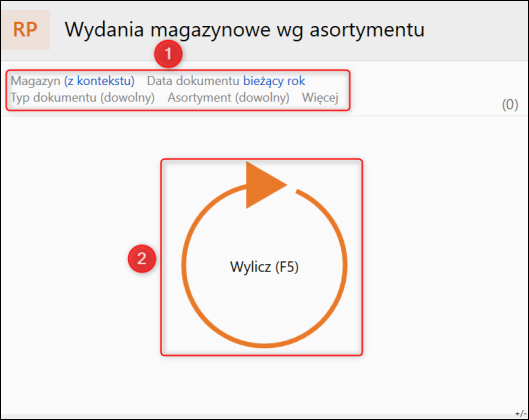
Task: Expand the Więcej filter options
Action: click(x=320, y=98)
